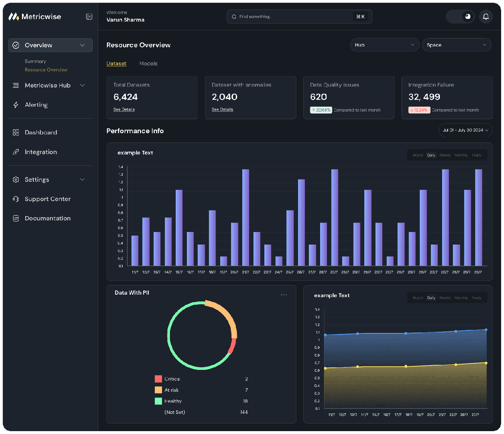This screenshot has height=434, width=504.
Task: Expand the Settings chevron
Action: 82,179
